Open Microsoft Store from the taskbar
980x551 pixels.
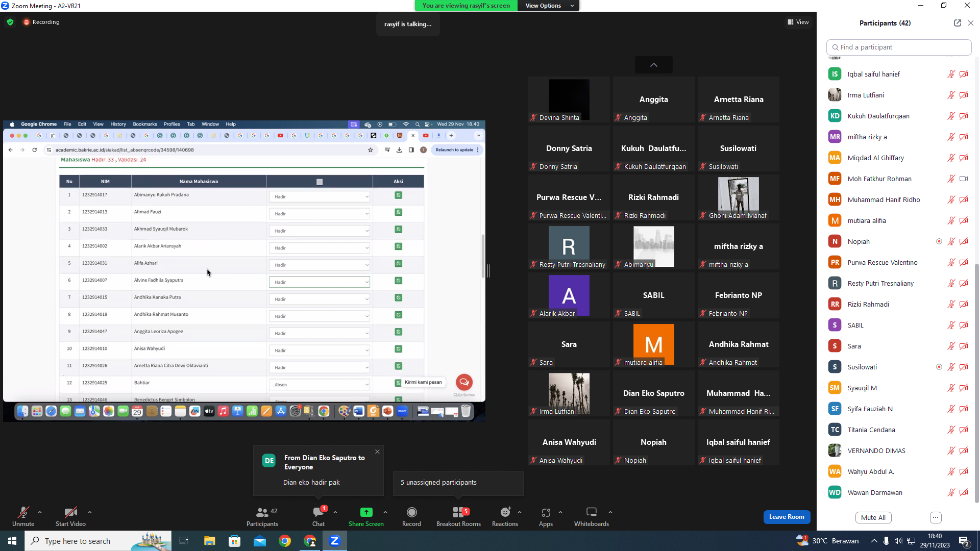tap(234, 541)
